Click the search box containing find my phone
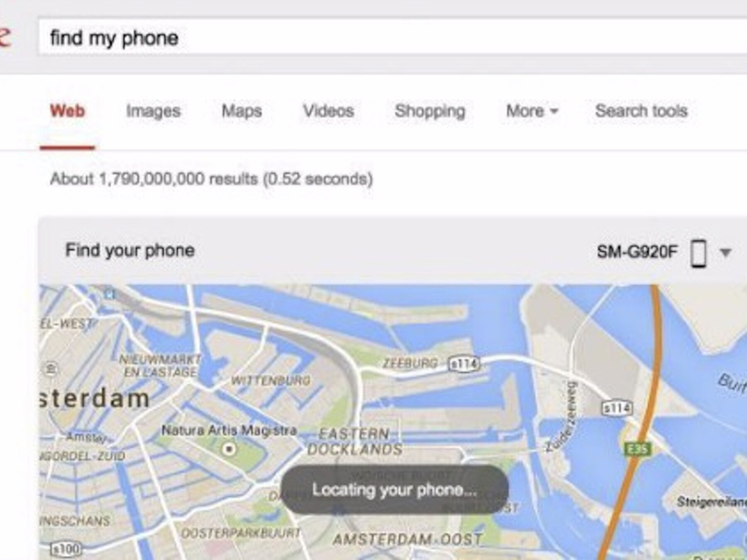The image size is (747, 560). coord(392,37)
